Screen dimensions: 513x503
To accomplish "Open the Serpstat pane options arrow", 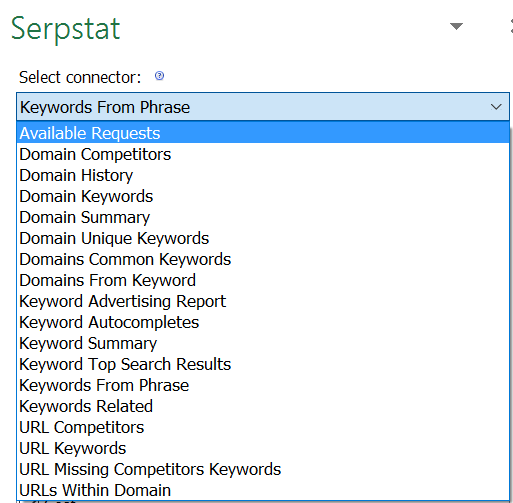I will (x=456, y=26).
